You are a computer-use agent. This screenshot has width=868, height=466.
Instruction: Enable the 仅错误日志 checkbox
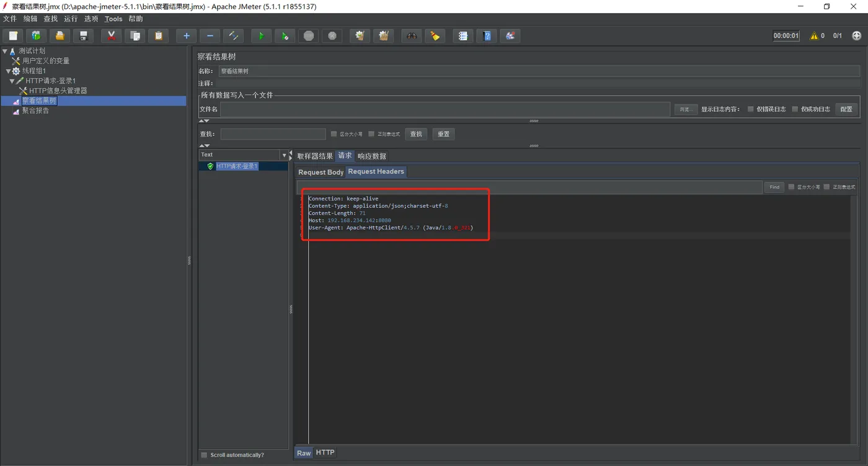pyautogui.click(x=750, y=109)
